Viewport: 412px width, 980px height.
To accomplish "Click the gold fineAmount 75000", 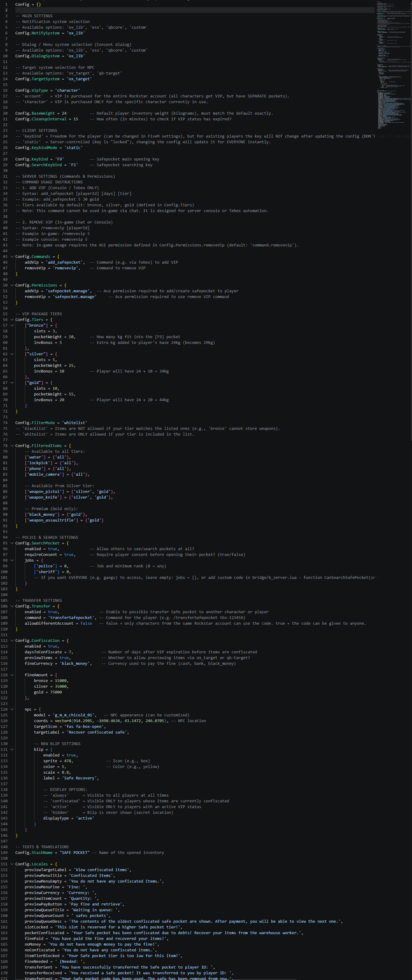I will click(x=56, y=692).
